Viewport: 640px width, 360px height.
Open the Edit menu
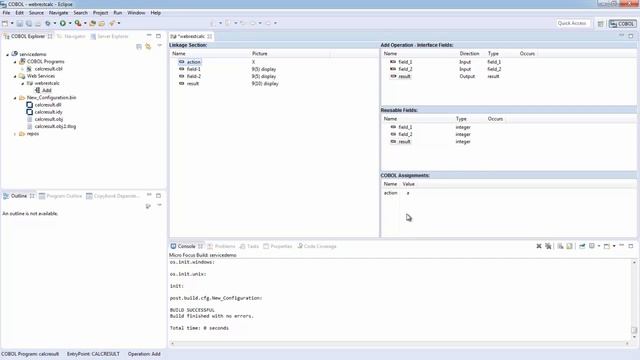(19, 13)
